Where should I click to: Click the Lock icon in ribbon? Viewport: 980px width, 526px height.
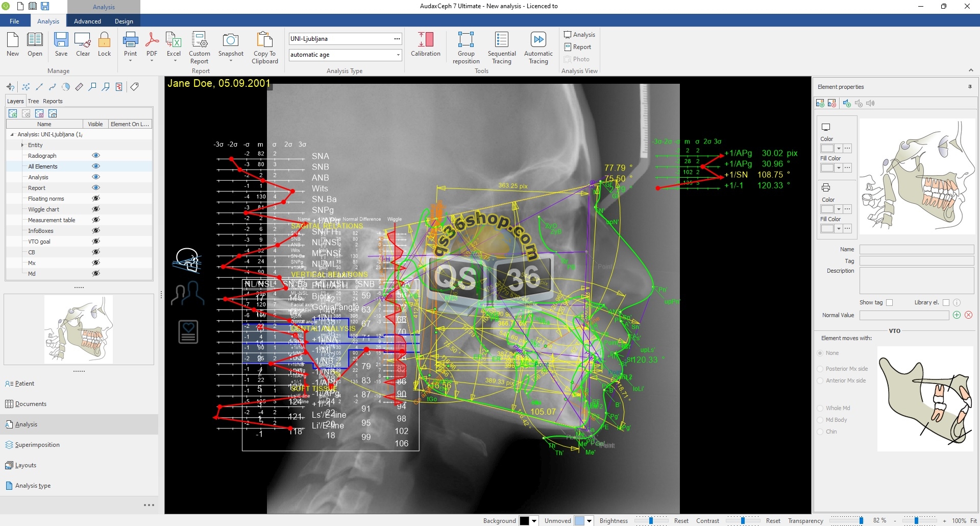(x=104, y=40)
